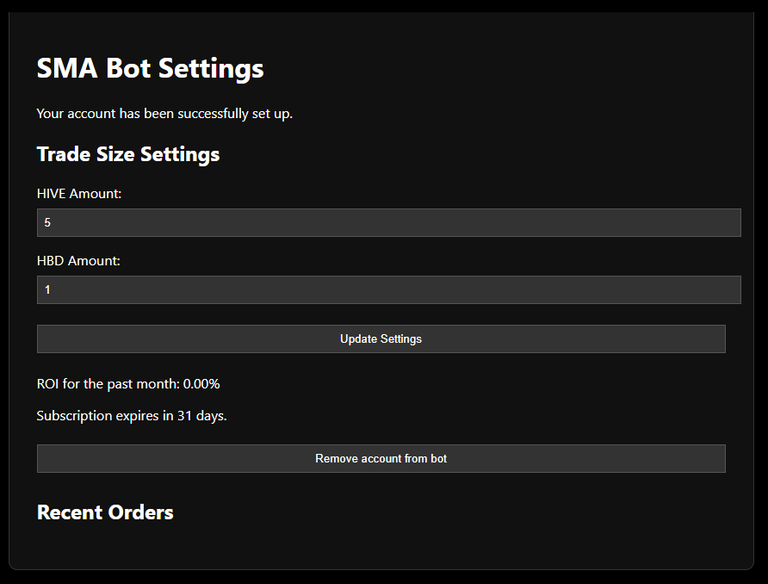Click the Subscription expires in 31 days text
Image resolution: width=768 pixels, height=584 pixels.
(132, 416)
